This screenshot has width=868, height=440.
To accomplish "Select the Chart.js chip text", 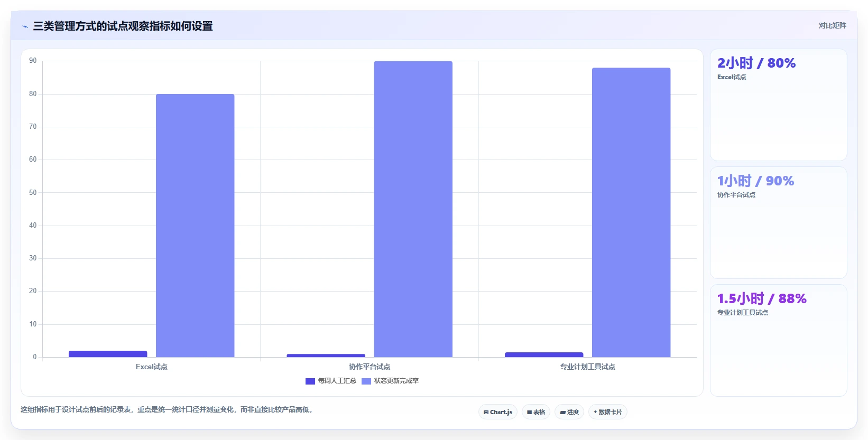I will point(501,412).
